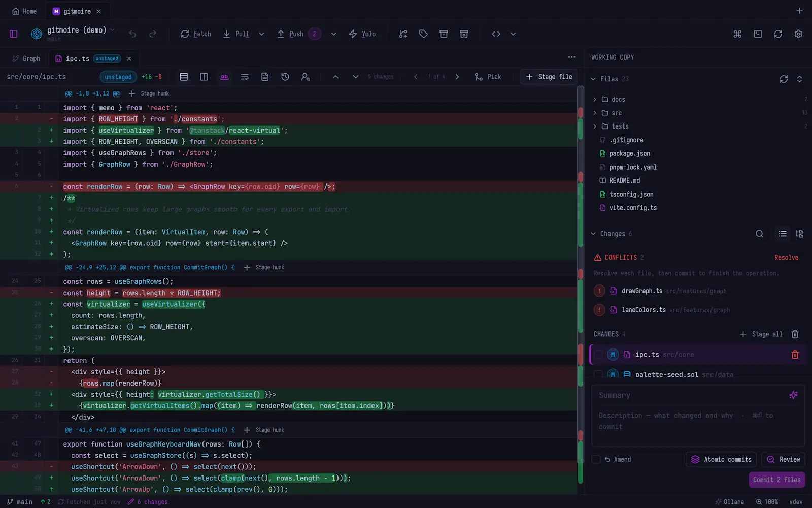Refresh the Files list icon
The image size is (812, 508).
[784, 79]
